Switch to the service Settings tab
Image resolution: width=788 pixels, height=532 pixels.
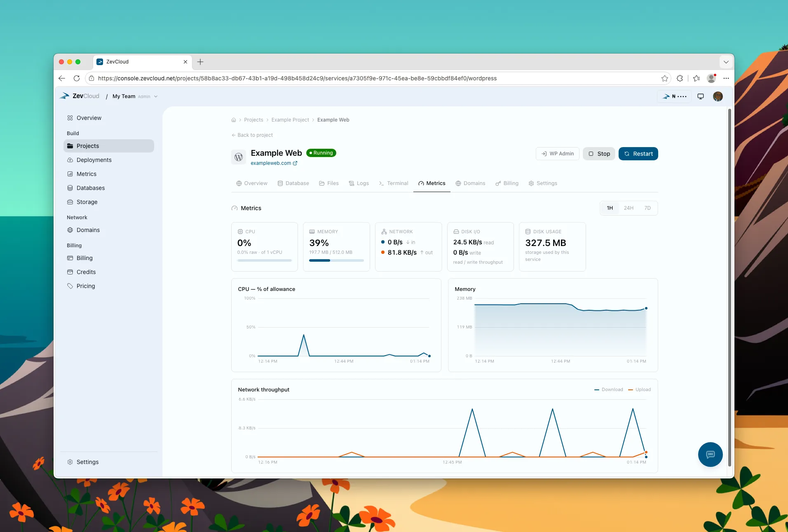543,183
